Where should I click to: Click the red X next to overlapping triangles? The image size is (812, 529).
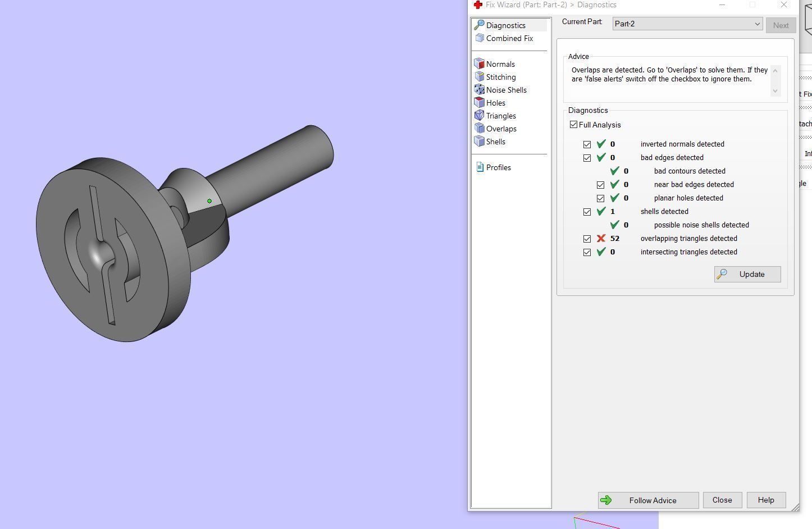pos(601,238)
